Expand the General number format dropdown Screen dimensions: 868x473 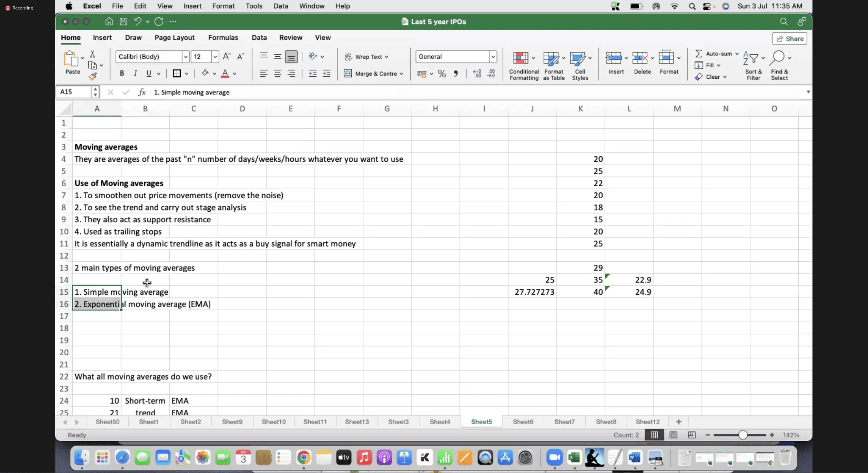point(493,57)
